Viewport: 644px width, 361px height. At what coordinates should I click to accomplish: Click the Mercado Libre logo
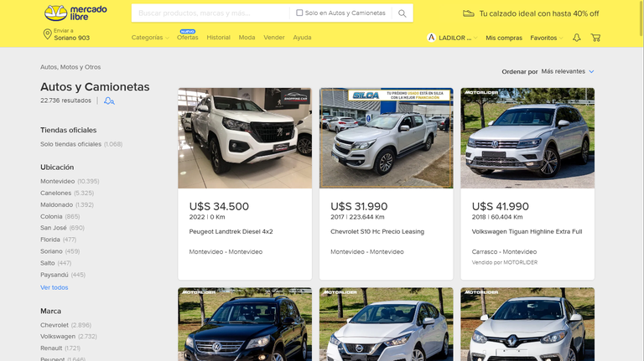[x=75, y=13]
